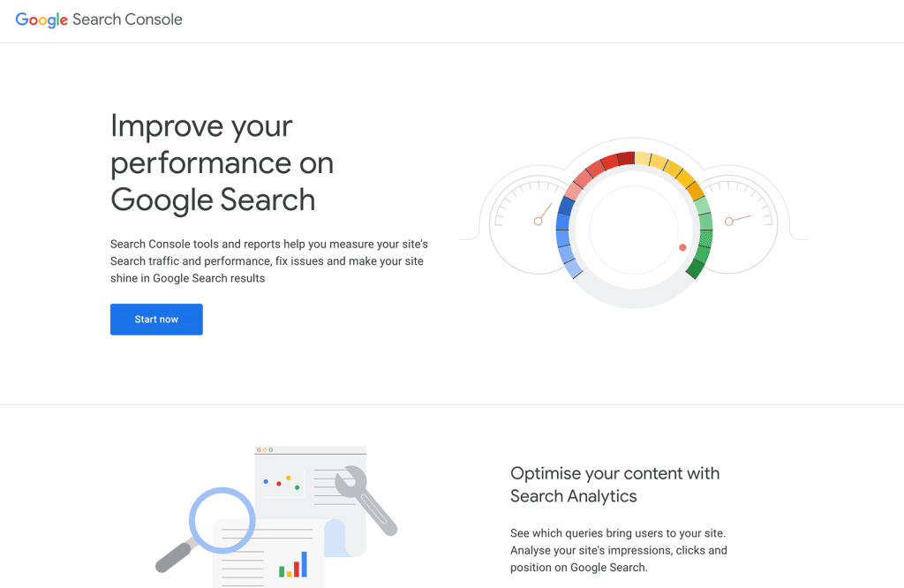Click the white center of the main dial

pyautogui.click(x=634, y=230)
